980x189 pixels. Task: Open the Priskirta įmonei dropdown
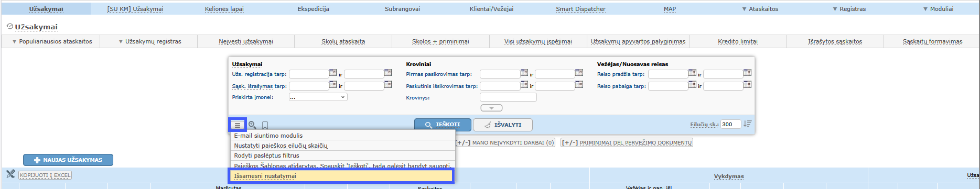click(318, 97)
